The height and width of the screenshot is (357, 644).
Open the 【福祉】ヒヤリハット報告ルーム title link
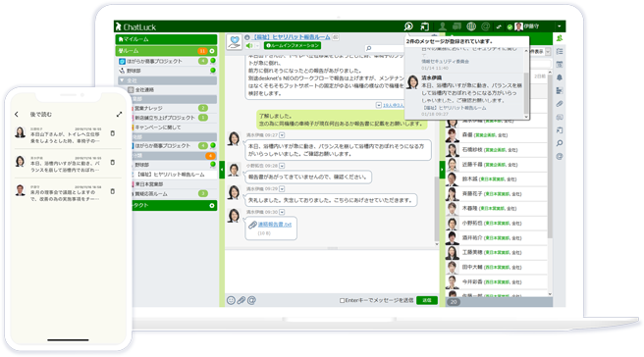[x=291, y=37]
